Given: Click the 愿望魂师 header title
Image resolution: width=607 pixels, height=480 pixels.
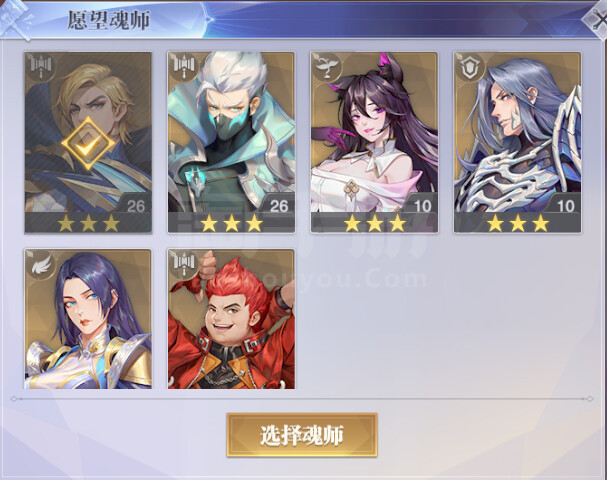Looking at the screenshot, I should tap(108, 20).
